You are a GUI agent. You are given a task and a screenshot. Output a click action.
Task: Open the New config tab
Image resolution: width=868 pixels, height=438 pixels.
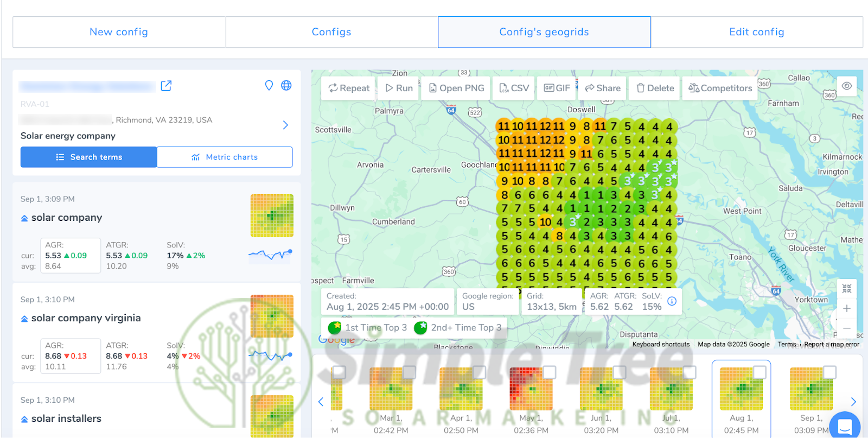[119, 32]
